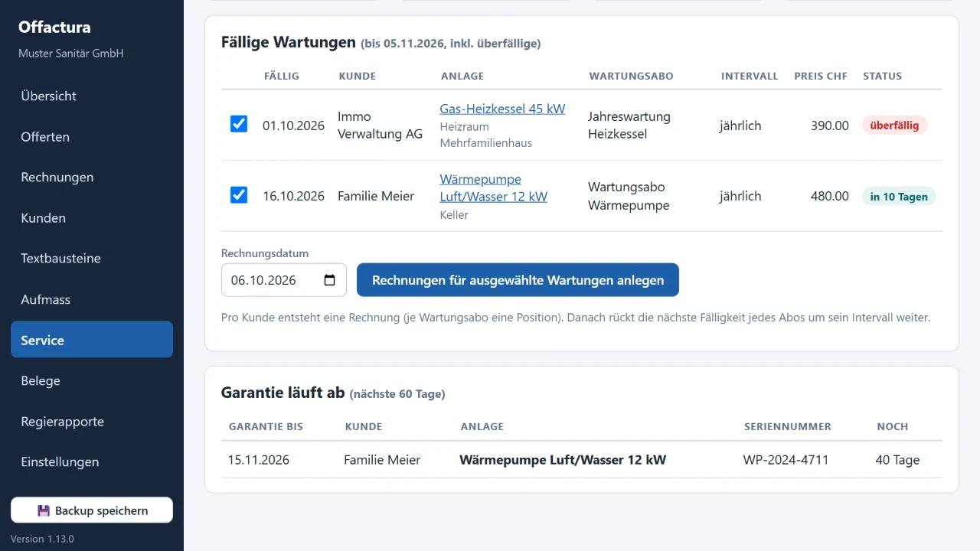Go to Offerten in the sidebar

click(x=92, y=137)
